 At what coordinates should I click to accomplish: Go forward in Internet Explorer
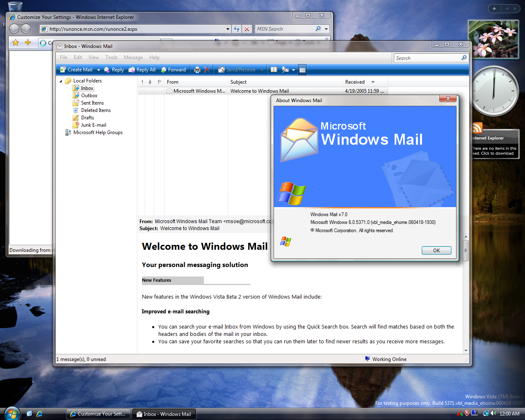pyautogui.click(x=26, y=29)
